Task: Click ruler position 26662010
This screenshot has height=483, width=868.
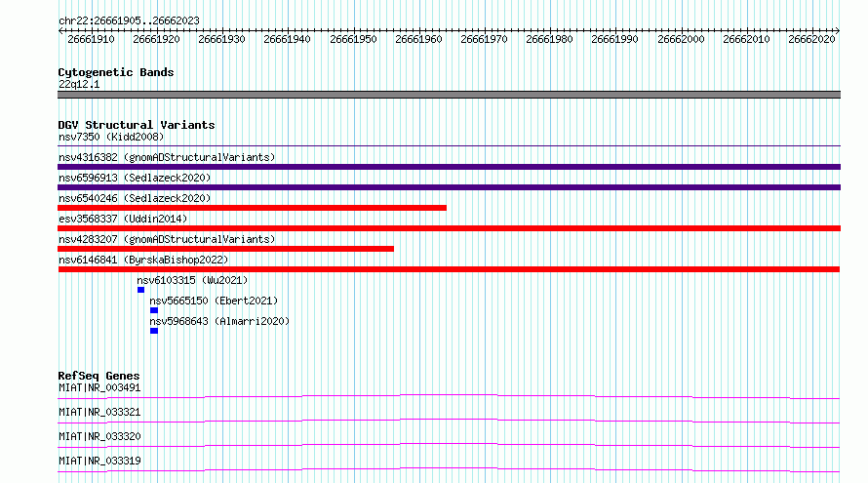Action: [x=746, y=39]
